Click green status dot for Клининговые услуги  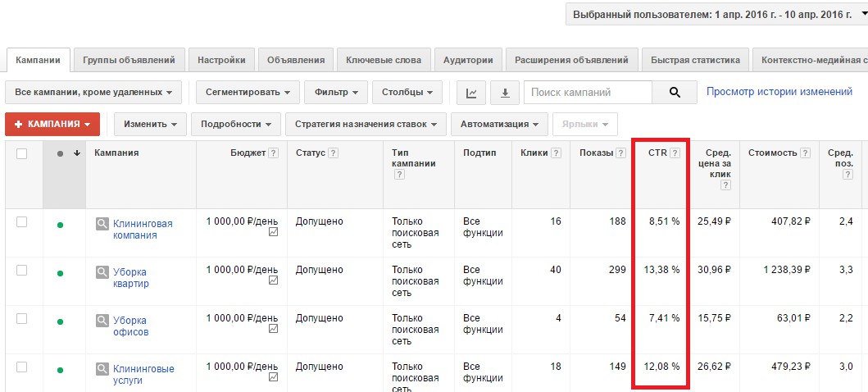60,370
